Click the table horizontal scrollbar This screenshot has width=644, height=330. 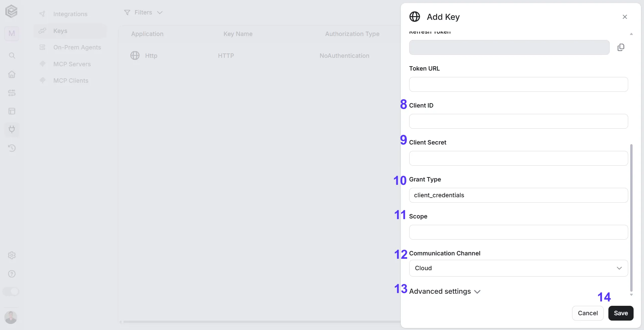262,322
